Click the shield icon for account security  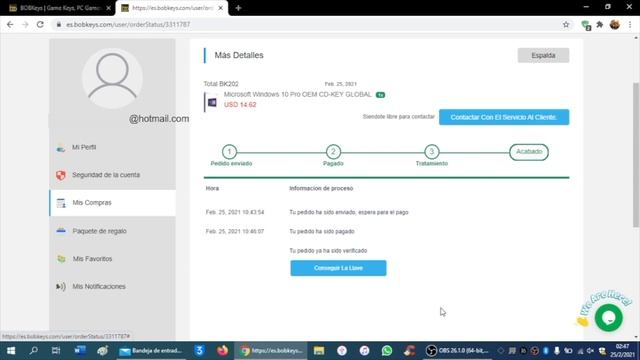click(61, 175)
